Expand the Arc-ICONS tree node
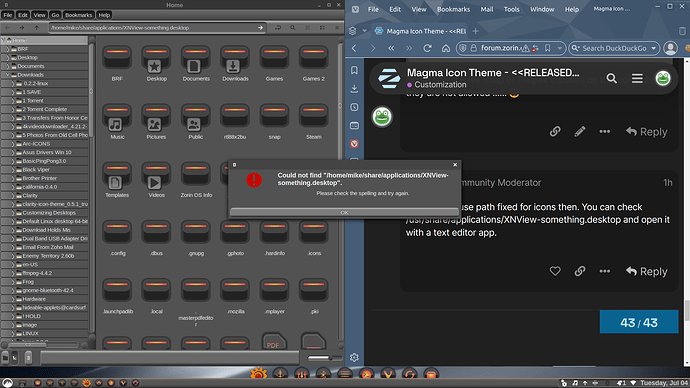Screen dimensions: 690x388 click(13, 144)
